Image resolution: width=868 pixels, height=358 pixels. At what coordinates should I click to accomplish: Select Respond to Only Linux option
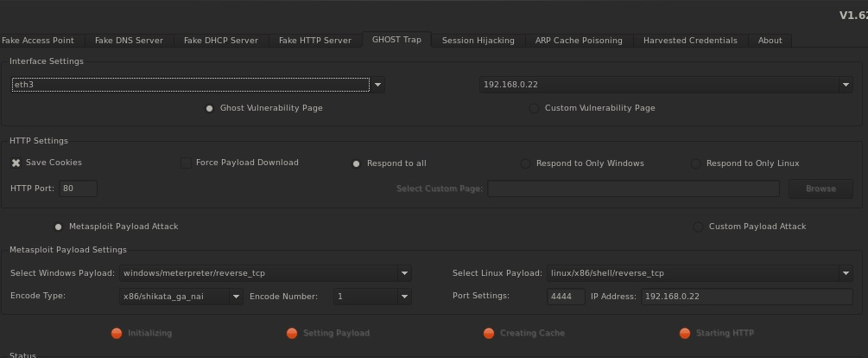[x=695, y=163]
